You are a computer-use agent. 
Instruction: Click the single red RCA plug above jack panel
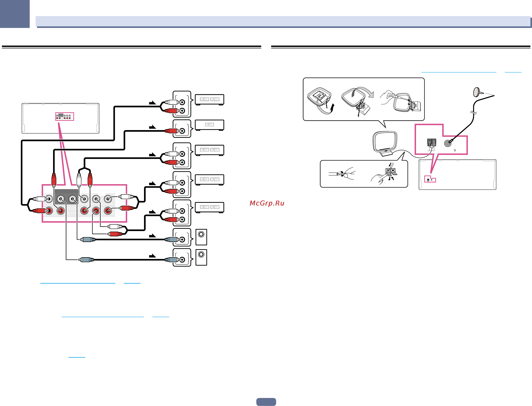pos(54,180)
